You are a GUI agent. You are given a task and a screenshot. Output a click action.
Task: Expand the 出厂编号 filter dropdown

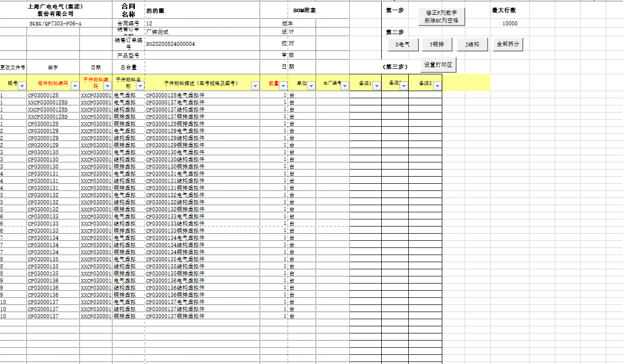coord(345,86)
